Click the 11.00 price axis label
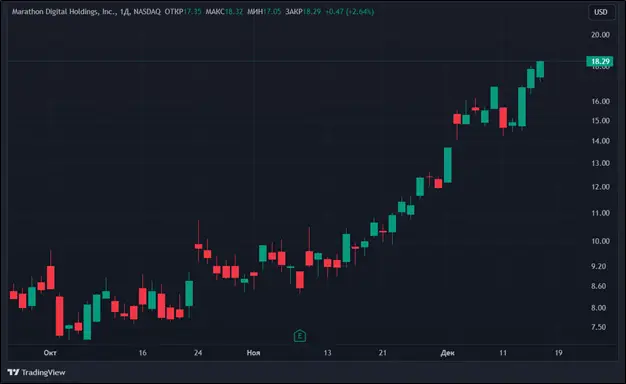Screen dimensions: 626x384 (600, 213)
